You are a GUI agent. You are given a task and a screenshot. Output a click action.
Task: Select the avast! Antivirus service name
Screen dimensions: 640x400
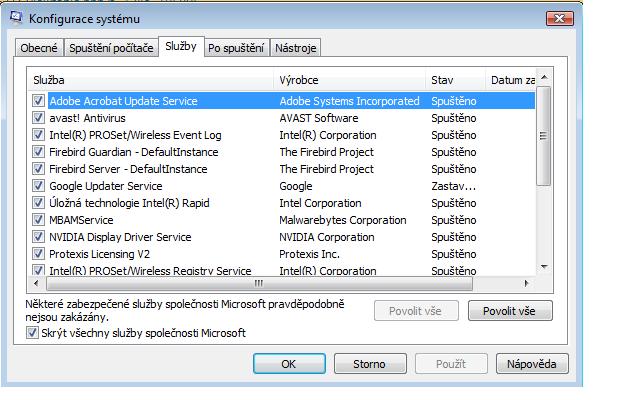87,118
